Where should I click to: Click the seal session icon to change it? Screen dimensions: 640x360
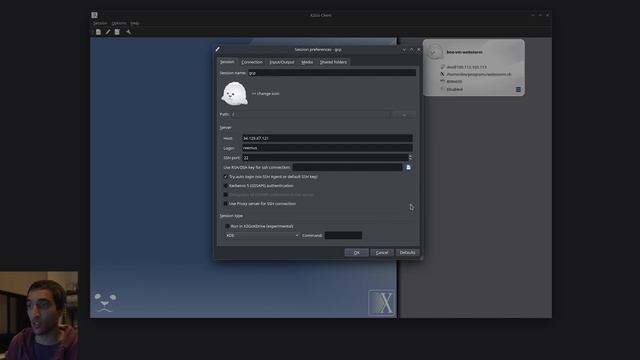234,93
